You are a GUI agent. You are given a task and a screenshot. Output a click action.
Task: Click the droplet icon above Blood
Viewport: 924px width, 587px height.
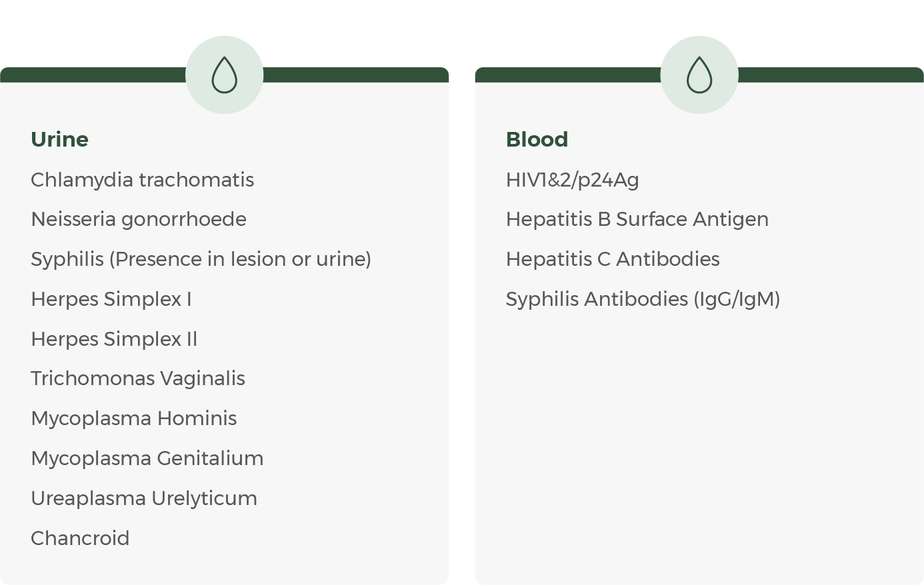[x=699, y=75]
